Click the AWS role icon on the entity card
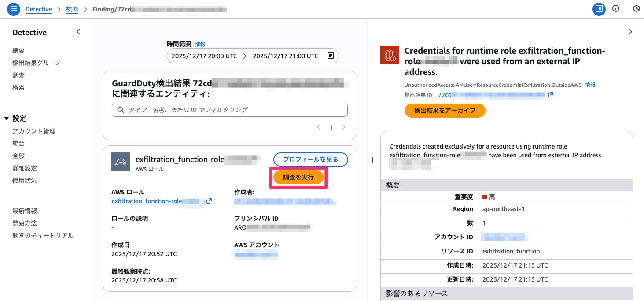644x301 pixels. point(120,161)
